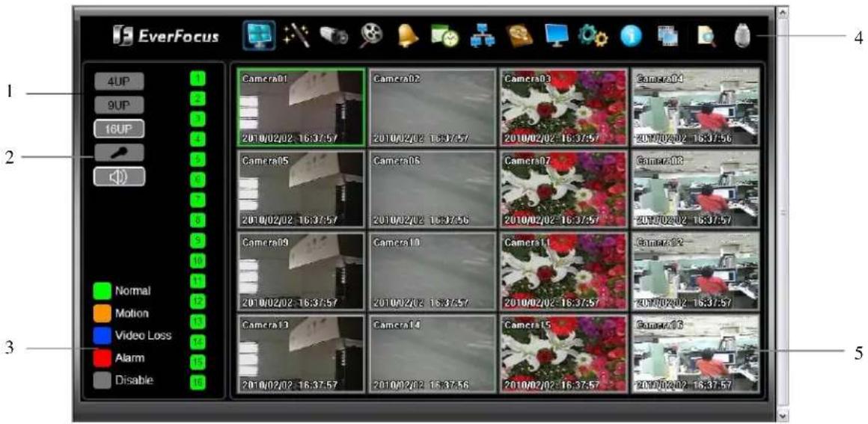Select channel 8 status indicator
The width and height of the screenshot is (868, 424).
pos(199,220)
